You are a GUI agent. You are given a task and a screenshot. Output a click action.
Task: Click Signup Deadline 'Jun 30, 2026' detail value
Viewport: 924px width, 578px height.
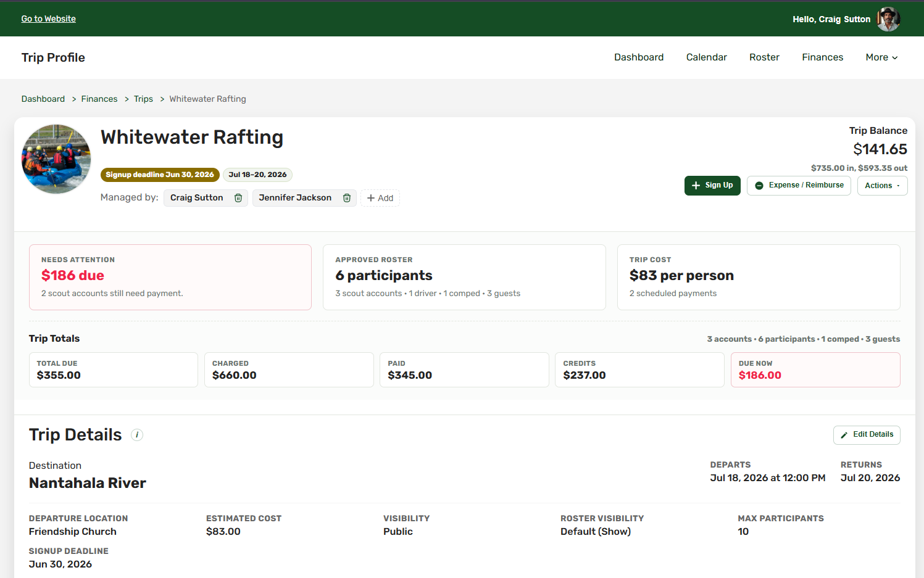point(60,564)
